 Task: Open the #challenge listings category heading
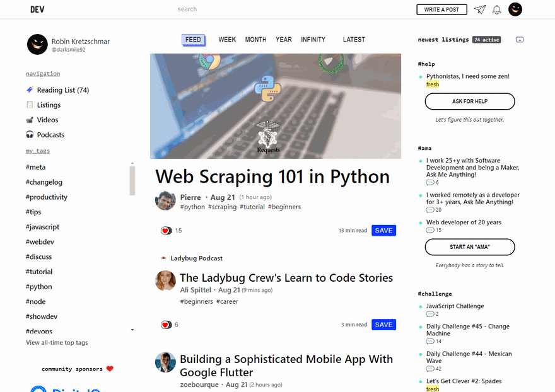tap(435, 294)
